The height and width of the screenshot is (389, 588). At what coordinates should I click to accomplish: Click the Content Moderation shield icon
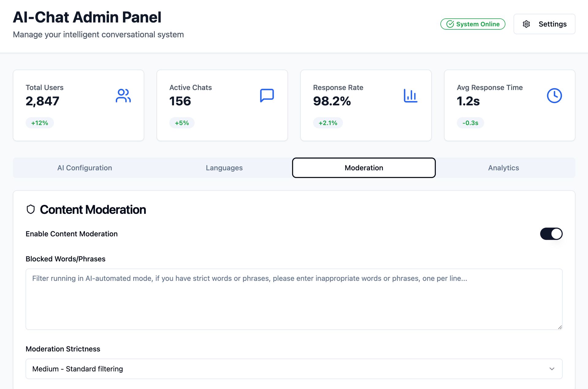point(31,210)
